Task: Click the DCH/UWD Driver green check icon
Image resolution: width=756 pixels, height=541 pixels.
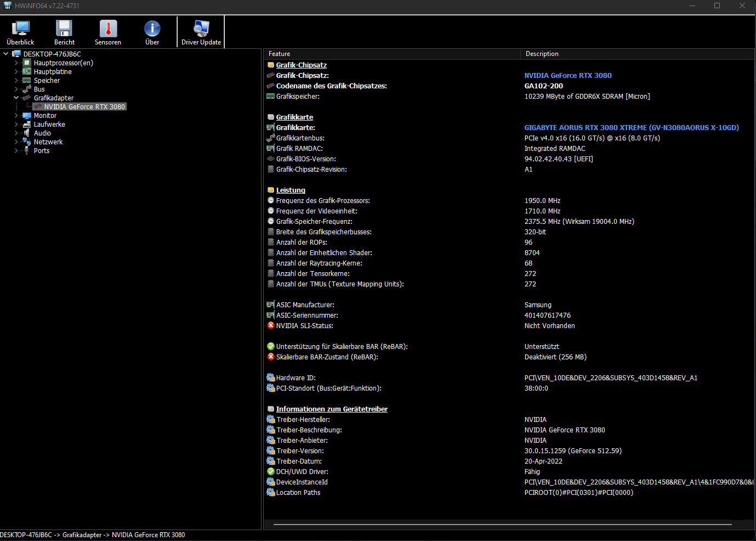Action: tap(271, 471)
